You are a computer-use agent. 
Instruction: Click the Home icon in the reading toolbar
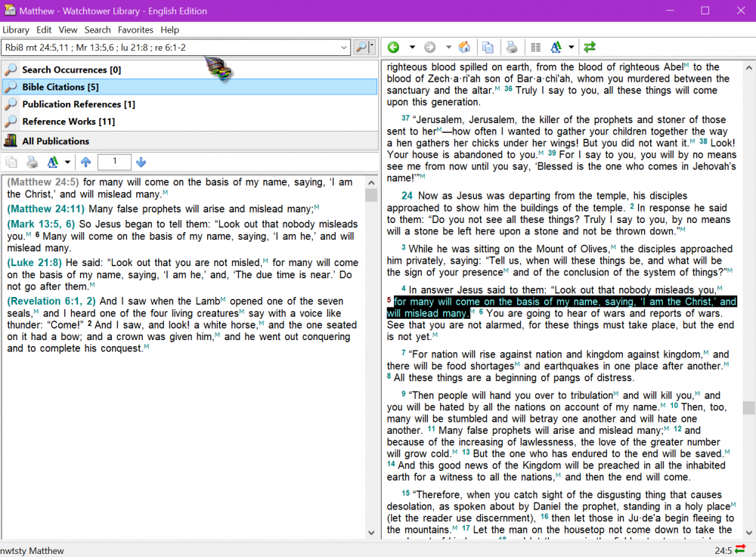point(464,48)
